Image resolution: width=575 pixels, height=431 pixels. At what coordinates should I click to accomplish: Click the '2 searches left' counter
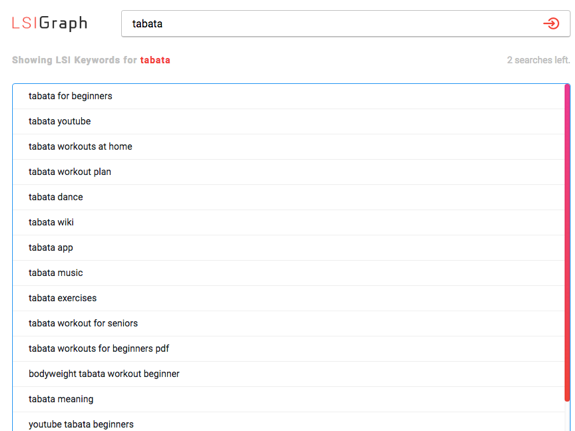pyautogui.click(x=538, y=60)
